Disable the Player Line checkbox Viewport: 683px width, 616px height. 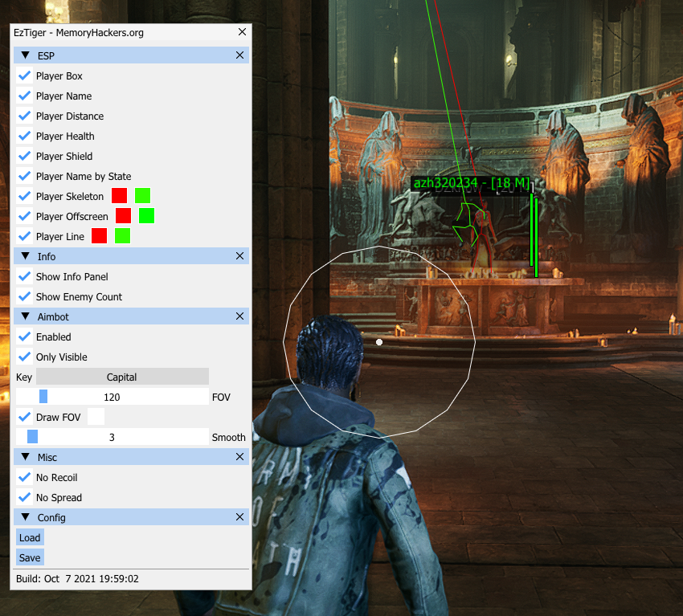point(24,236)
